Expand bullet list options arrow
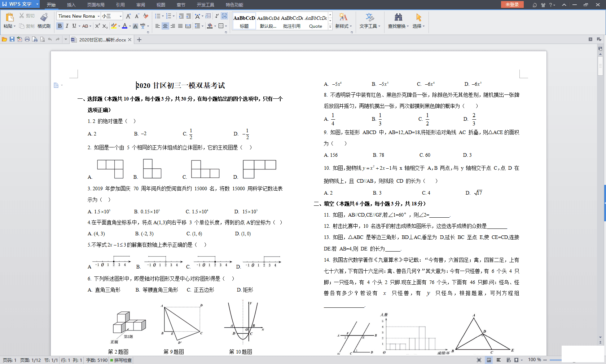This screenshot has height=364, width=606. coord(163,16)
